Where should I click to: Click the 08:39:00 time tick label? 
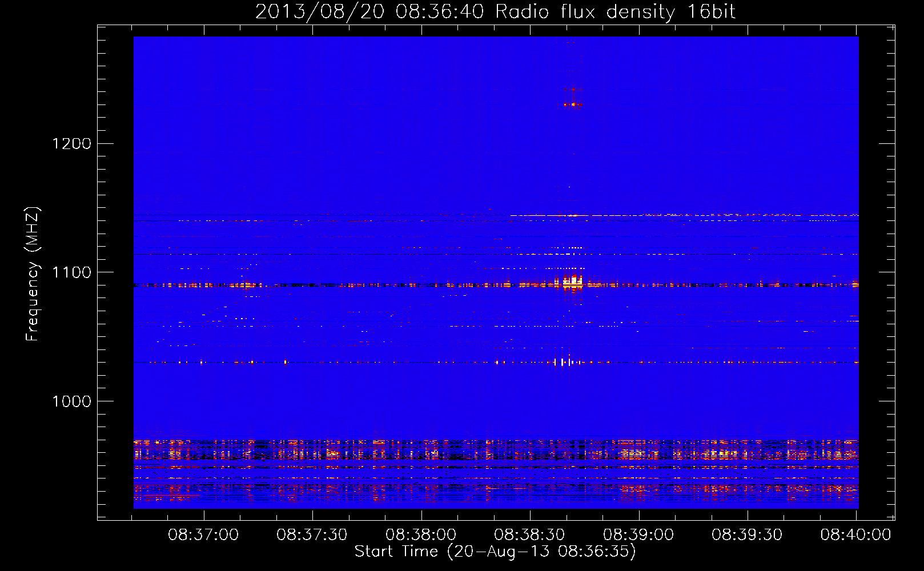638,535
